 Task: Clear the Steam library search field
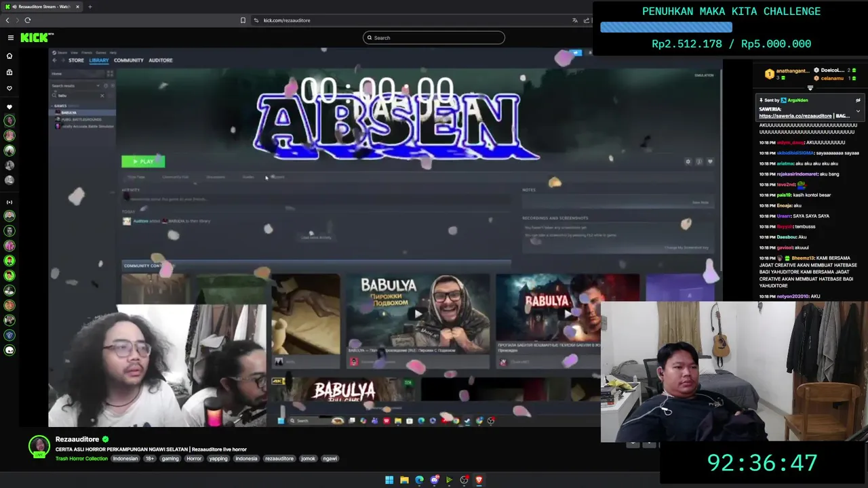pyautogui.click(x=102, y=96)
